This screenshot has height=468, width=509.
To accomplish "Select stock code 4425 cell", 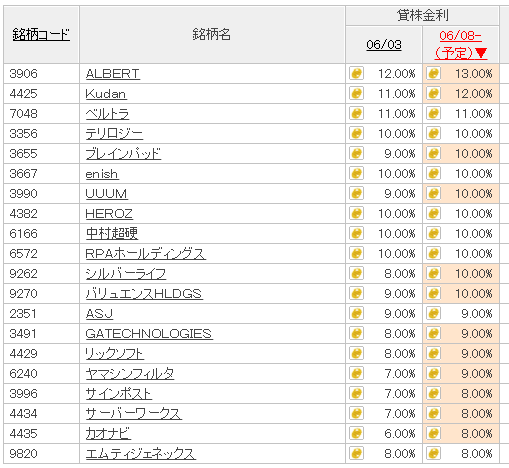I will click(x=41, y=93).
